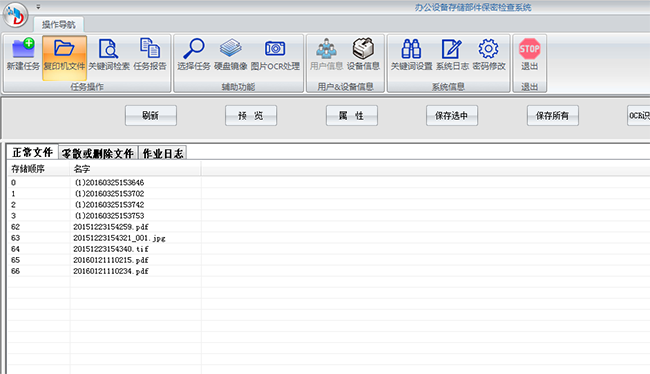Viewport: 650px width, 374px height.
Task: Switch to the 作业日志 tab
Action: click(x=162, y=153)
